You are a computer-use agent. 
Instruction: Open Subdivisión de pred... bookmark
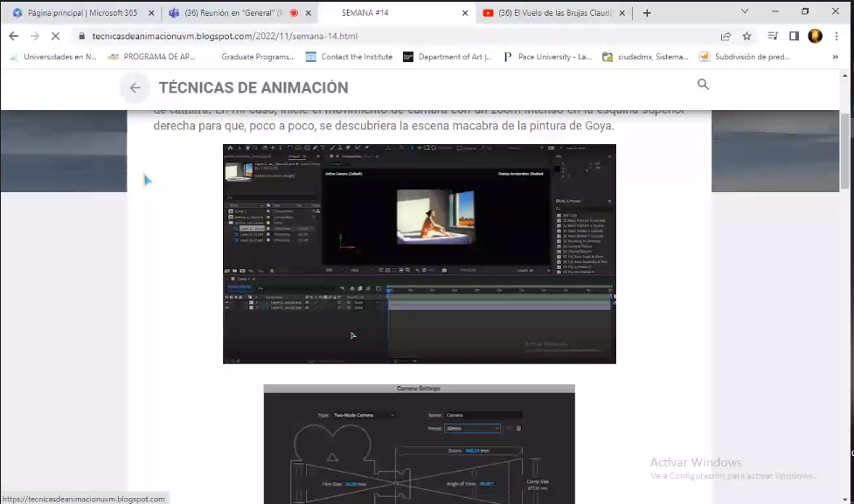tap(745, 57)
